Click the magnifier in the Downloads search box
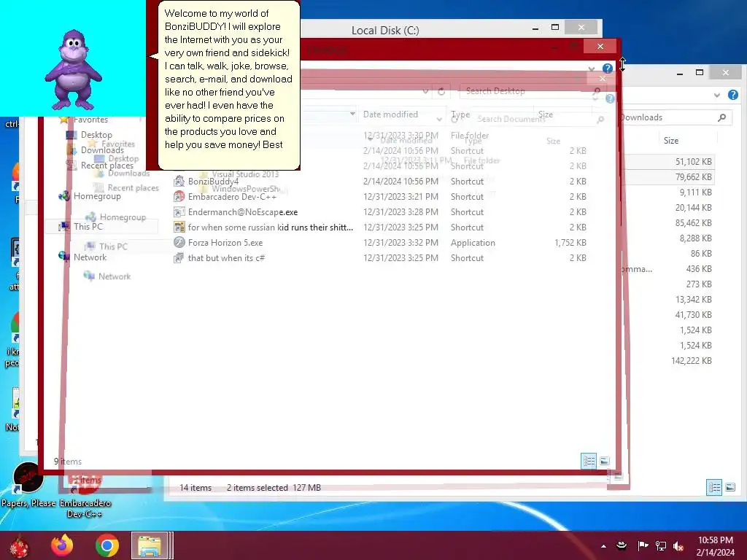The height and width of the screenshot is (560, 747). point(721,117)
